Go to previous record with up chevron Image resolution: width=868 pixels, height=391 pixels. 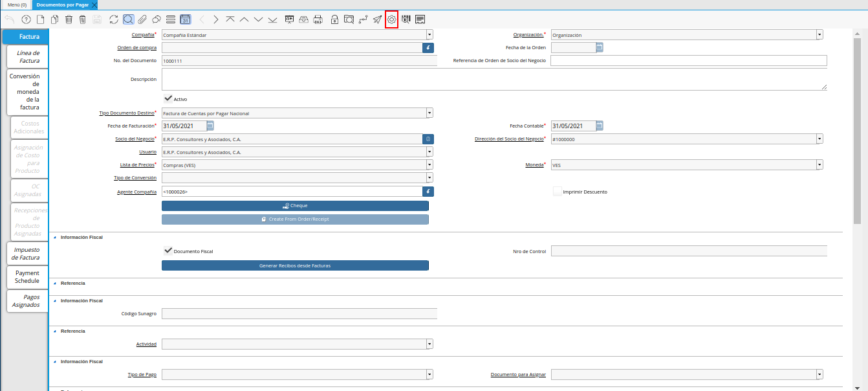point(244,19)
